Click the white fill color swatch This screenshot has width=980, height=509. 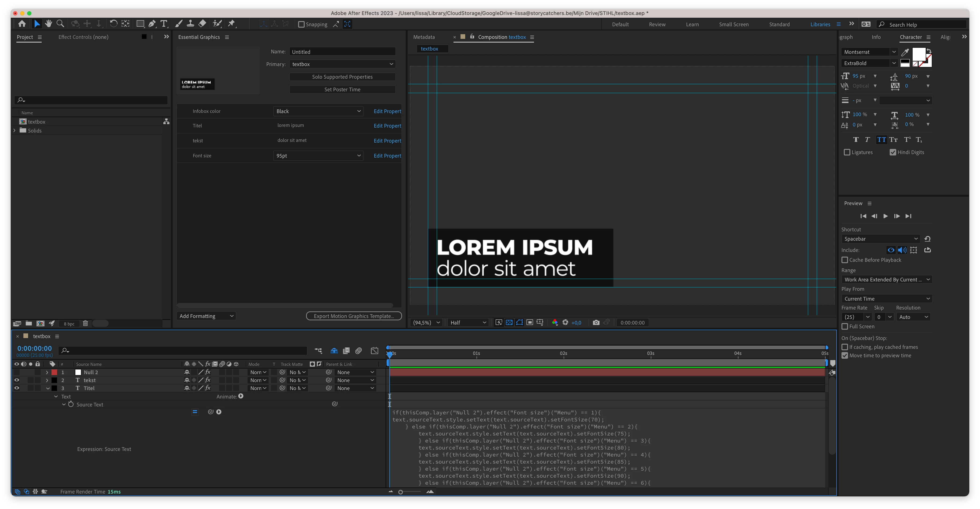pyautogui.click(x=918, y=55)
